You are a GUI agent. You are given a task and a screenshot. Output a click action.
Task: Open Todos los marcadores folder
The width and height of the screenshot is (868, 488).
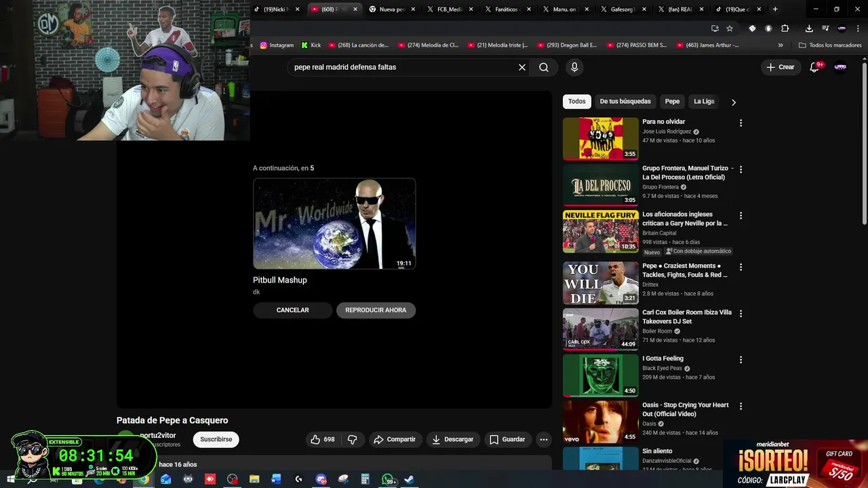(x=830, y=45)
